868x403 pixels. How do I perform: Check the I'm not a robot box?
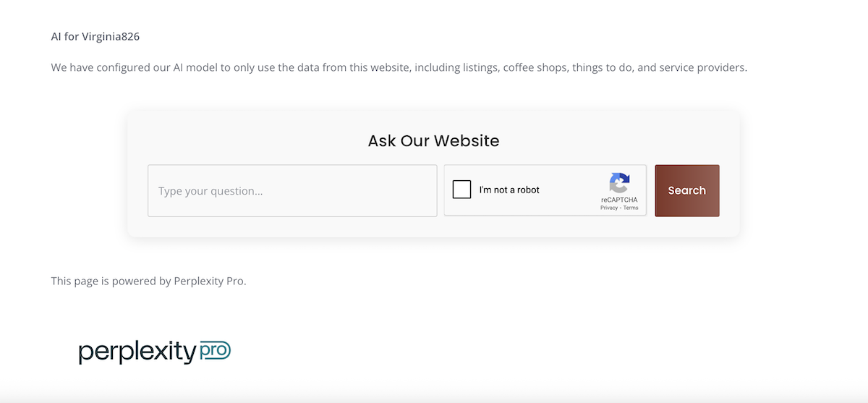click(461, 190)
